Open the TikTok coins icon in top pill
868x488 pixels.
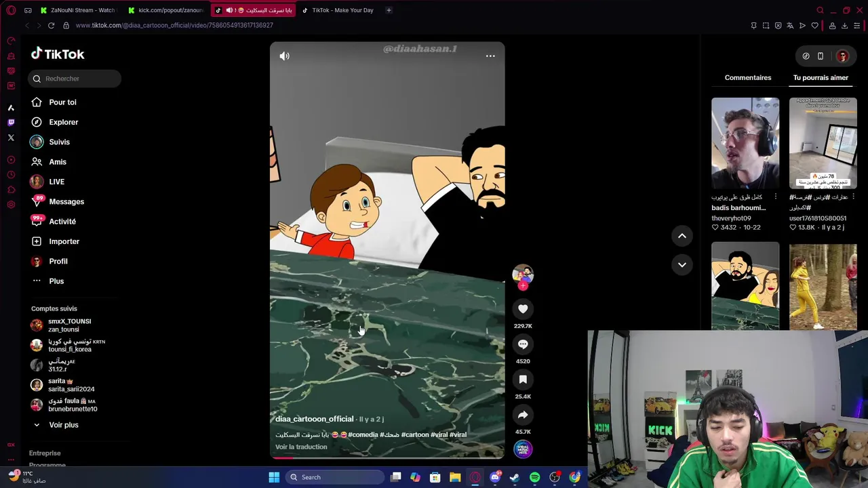pyautogui.click(x=806, y=56)
